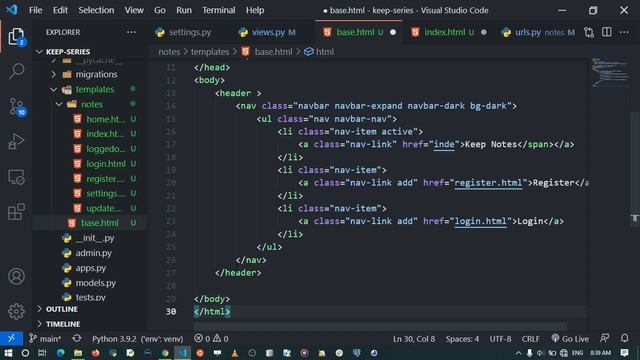Image resolution: width=640 pixels, height=360 pixels.
Task: Open the File menu
Action: pos(36,10)
